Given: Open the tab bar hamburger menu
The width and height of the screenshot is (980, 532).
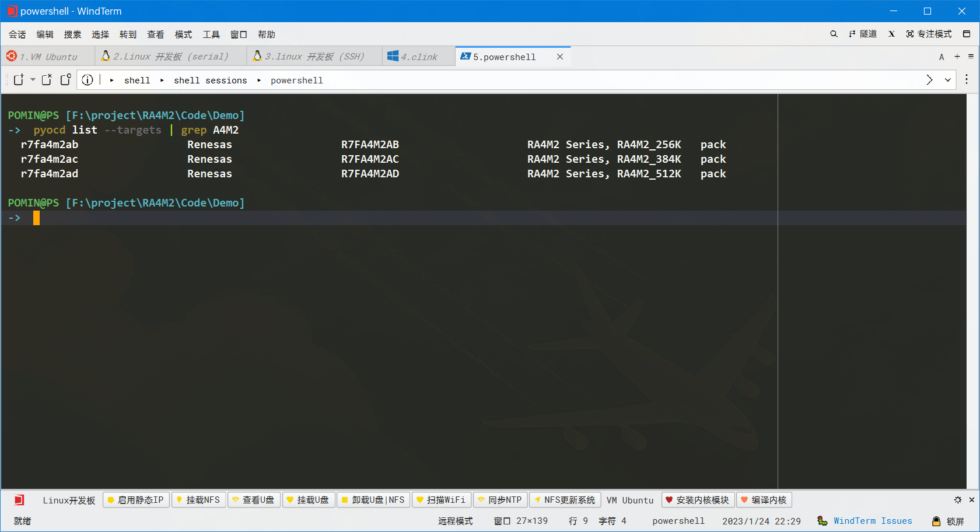Looking at the screenshot, I should click(x=971, y=57).
